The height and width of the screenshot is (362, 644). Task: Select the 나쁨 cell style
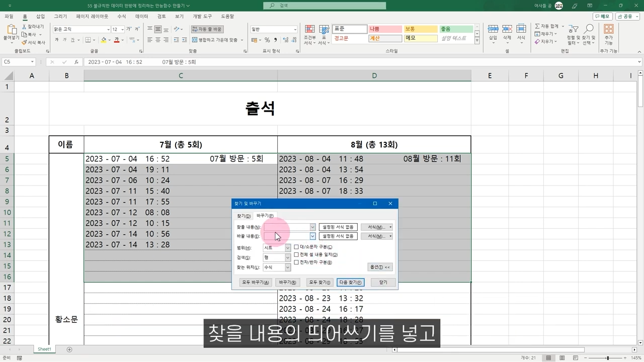coord(385,29)
